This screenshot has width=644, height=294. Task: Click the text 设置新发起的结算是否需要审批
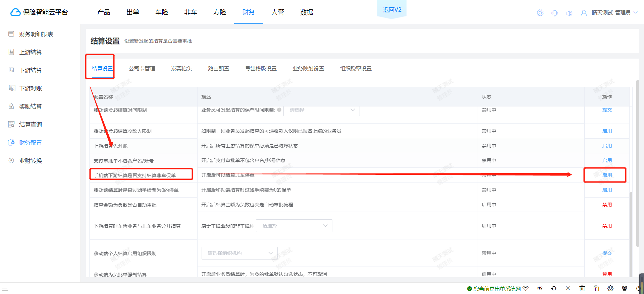[158, 41]
